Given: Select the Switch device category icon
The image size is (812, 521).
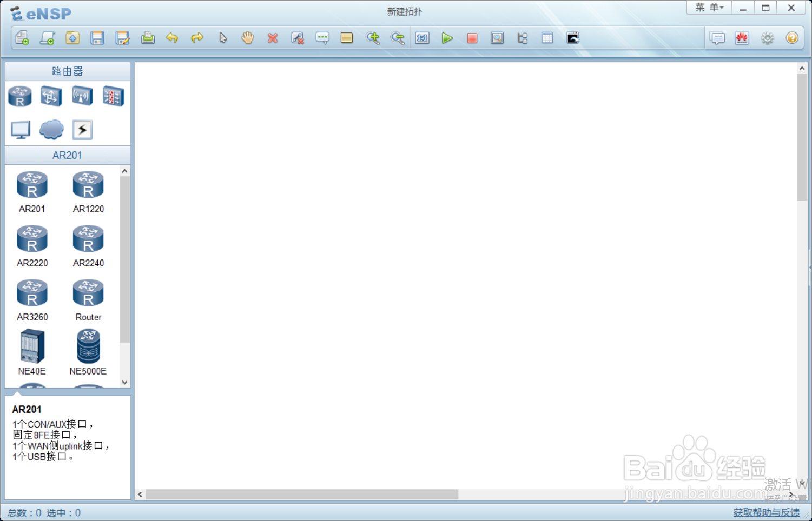Looking at the screenshot, I should pos(51,97).
